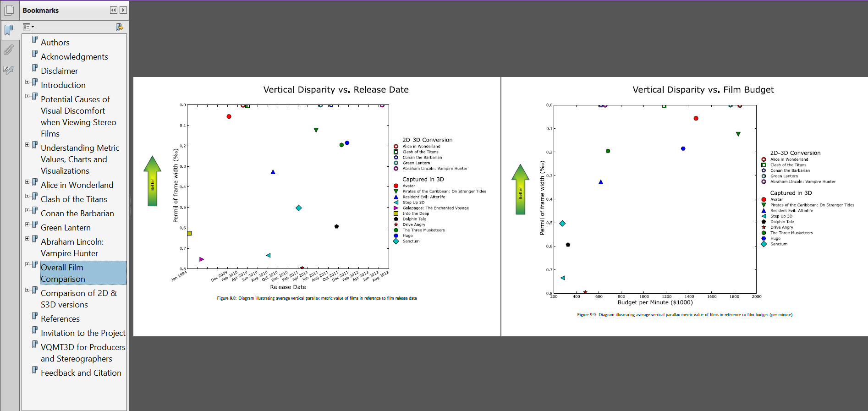Expand the Conan the Barbarian bookmark
The image size is (868, 411).
tap(27, 210)
